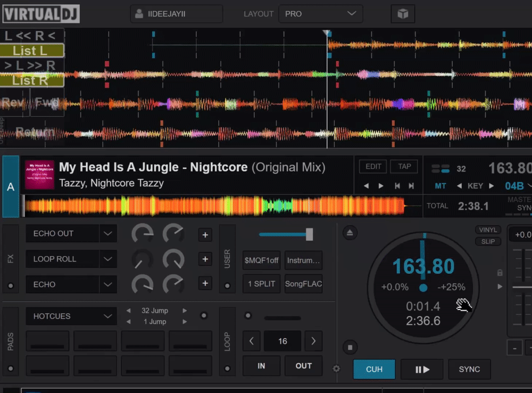The width and height of the screenshot is (532, 393).
Task: Click the pitch lock padlock icon
Action: pyautogui.click(x=500, y=273)
